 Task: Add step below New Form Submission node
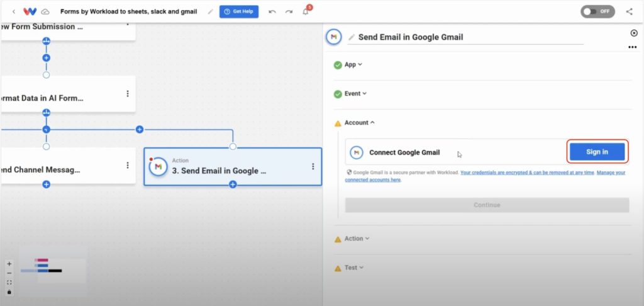[46, 58]
